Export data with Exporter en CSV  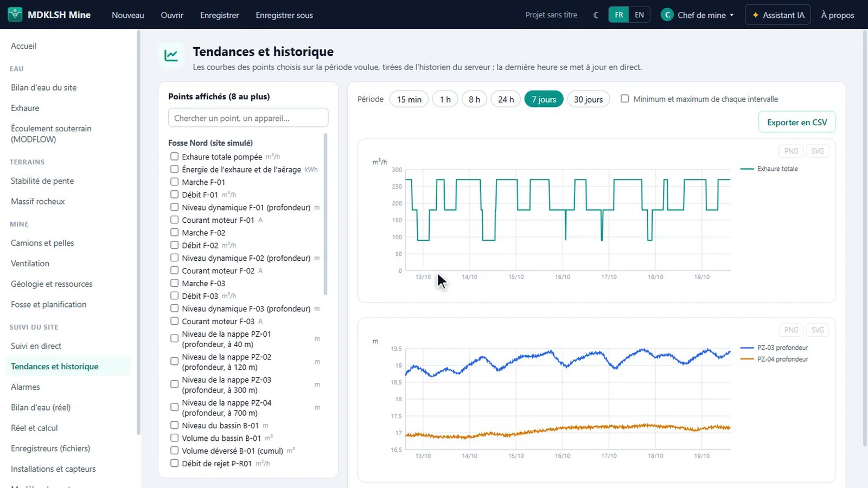click(x=797, y=122)
